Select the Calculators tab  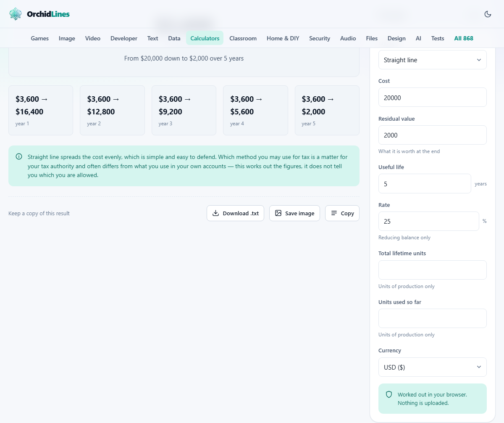tap(205, 38)
